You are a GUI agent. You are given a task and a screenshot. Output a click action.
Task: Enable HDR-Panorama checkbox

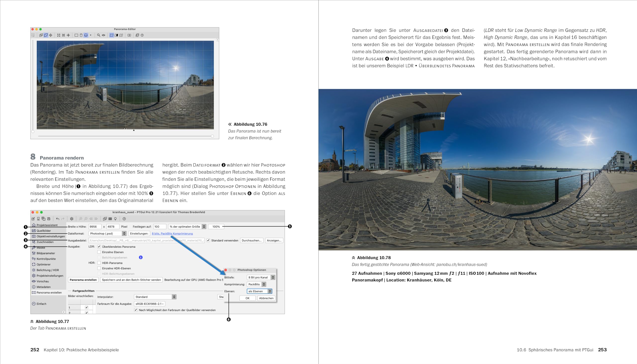pyautogui.click(x=99, y=263)
